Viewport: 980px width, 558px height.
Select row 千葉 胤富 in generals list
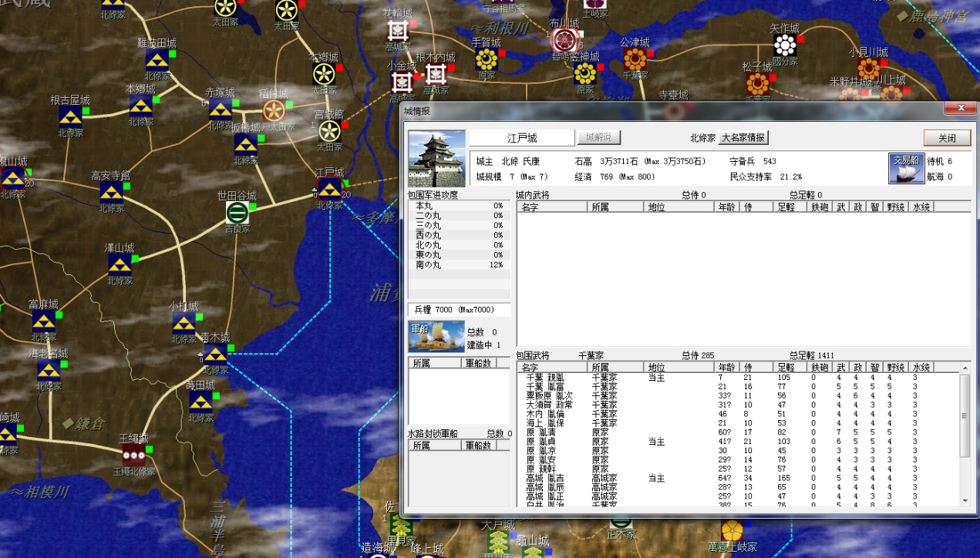737,387
